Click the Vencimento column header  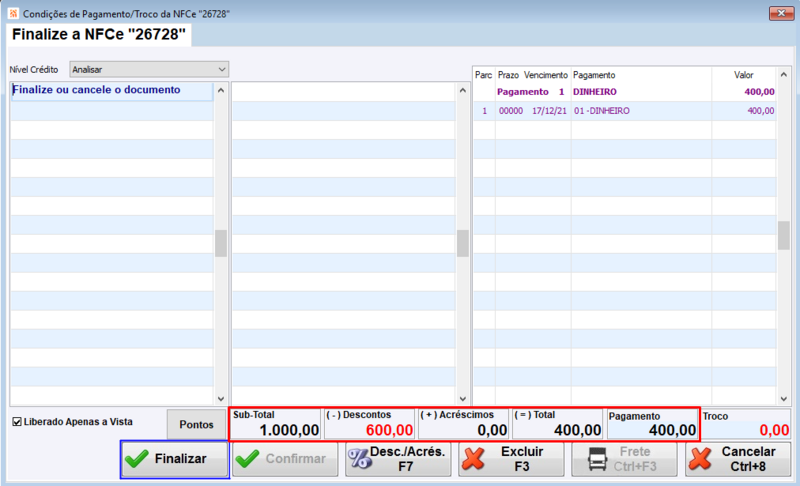click(x=545, y=75)
